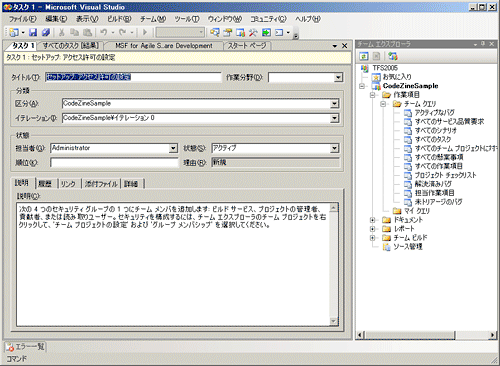Click the アクティブなバグ query icon
Viewport: 500px width, 366px height.
pyautogui.click(x=408, y=113)
